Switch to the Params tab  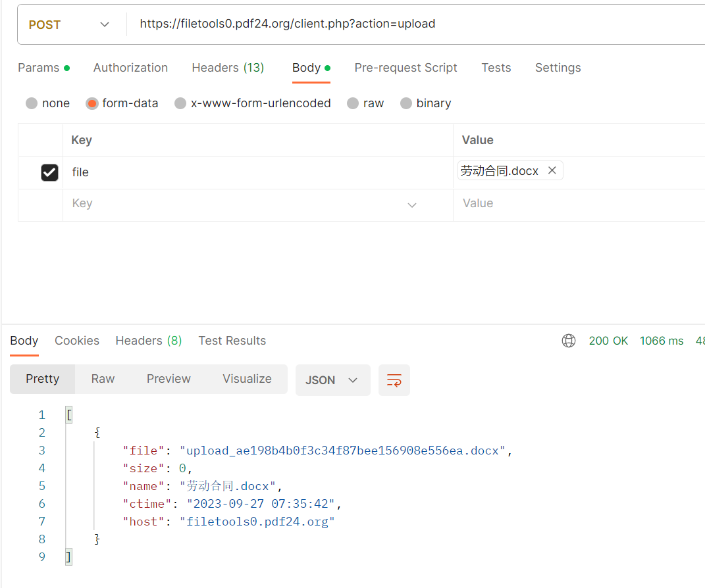(38, 68)
